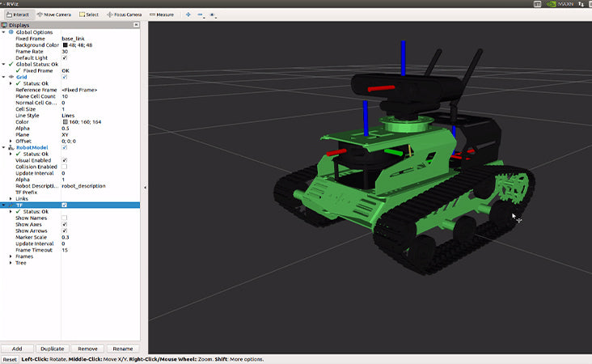Activate the Move Camera tool
This screenshot has height=364, width=592.
pos(55,15)
